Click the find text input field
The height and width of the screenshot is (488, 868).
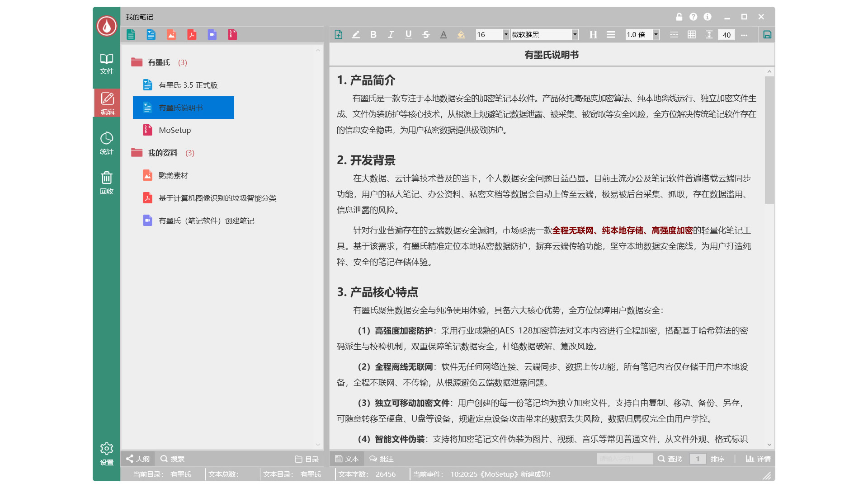point(624,459)
